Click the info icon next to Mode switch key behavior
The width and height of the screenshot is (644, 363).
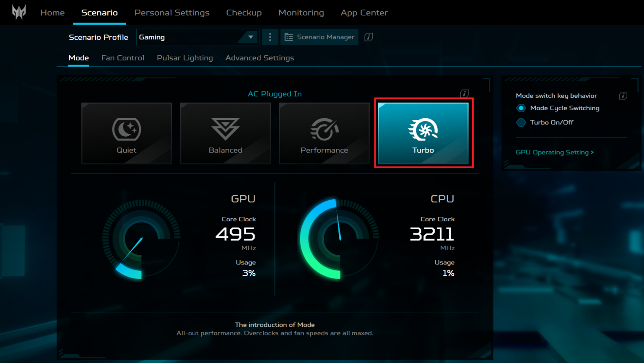pos(623,96)
